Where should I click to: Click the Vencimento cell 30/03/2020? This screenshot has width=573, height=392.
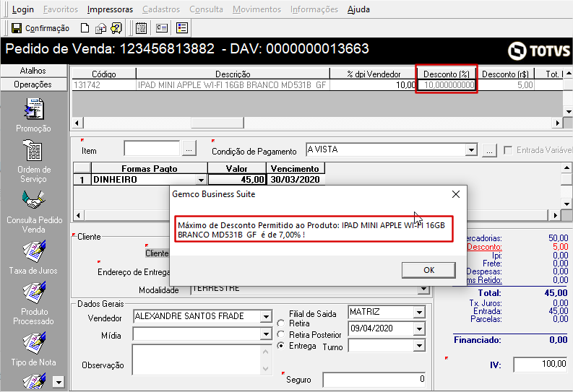(x=296, y=180)
